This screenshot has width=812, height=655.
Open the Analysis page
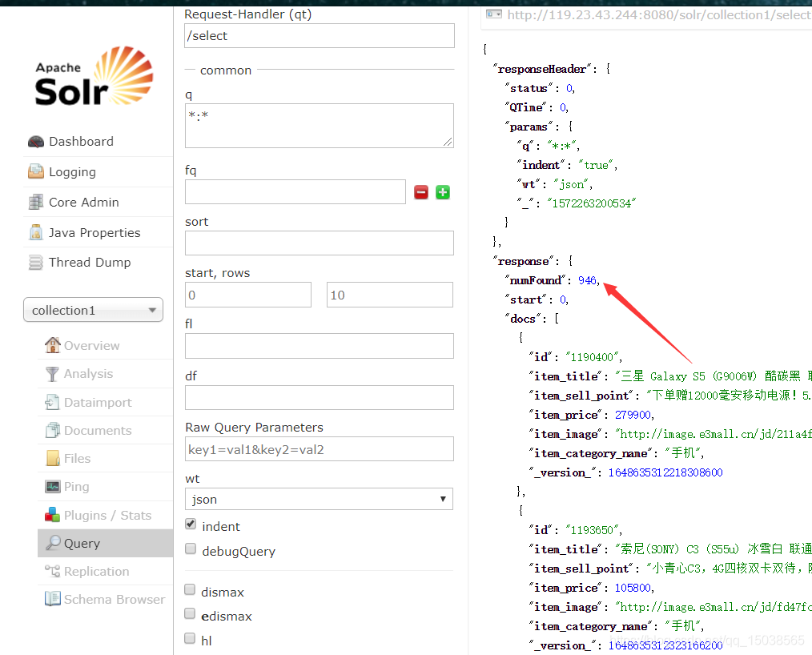tap(88, 374)
